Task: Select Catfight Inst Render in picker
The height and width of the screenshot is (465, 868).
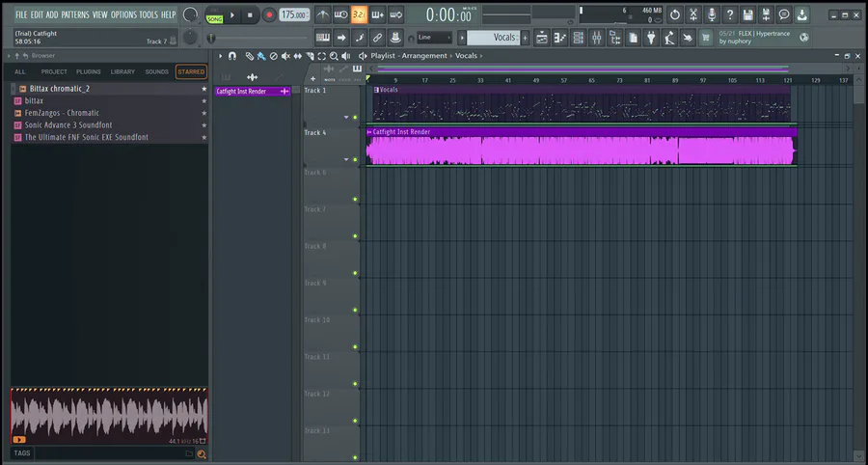Action: [x=253, y=92]
